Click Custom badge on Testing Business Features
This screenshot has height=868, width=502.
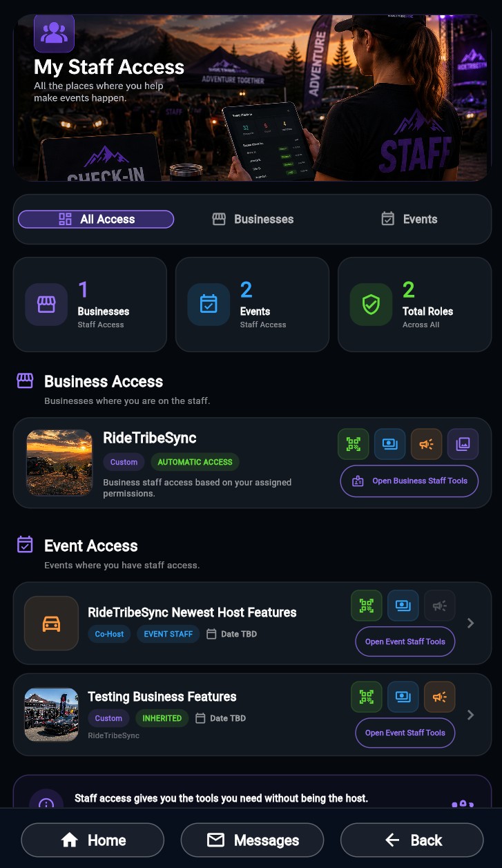[108, 718]
